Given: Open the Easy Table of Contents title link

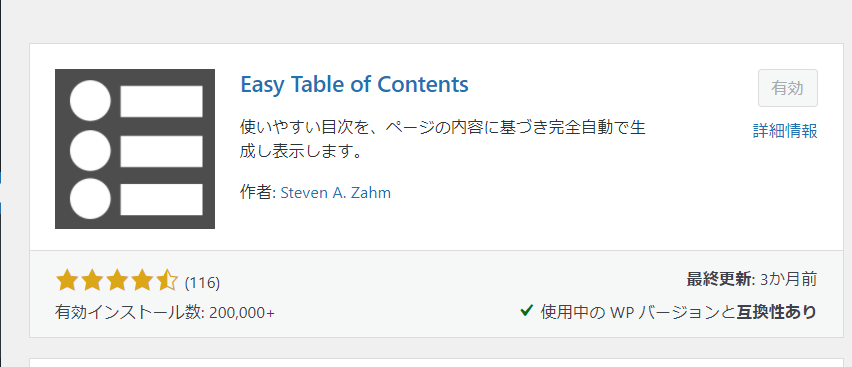Looking at the screenshot, I should [x=354, y=85].
